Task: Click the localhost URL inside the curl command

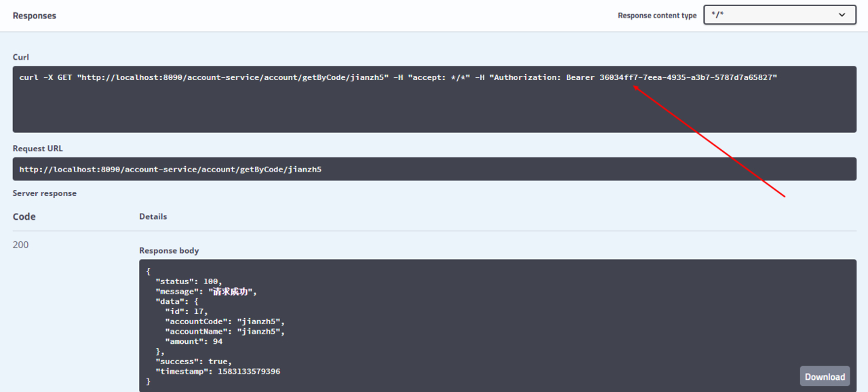Action: click(x=233, y=77)
